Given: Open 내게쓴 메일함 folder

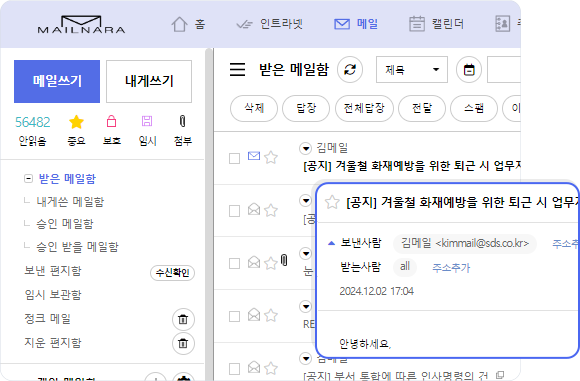Looking at the screenshot, I should (70, 202).
